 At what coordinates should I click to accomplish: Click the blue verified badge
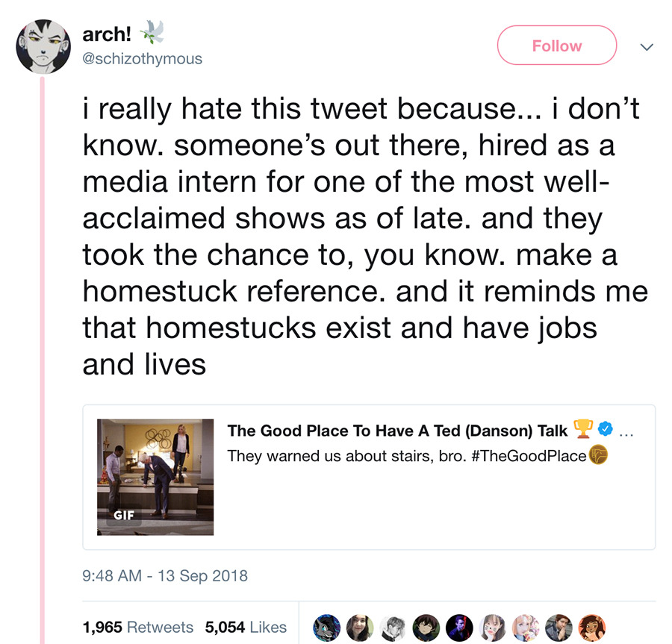pos(606,429)
